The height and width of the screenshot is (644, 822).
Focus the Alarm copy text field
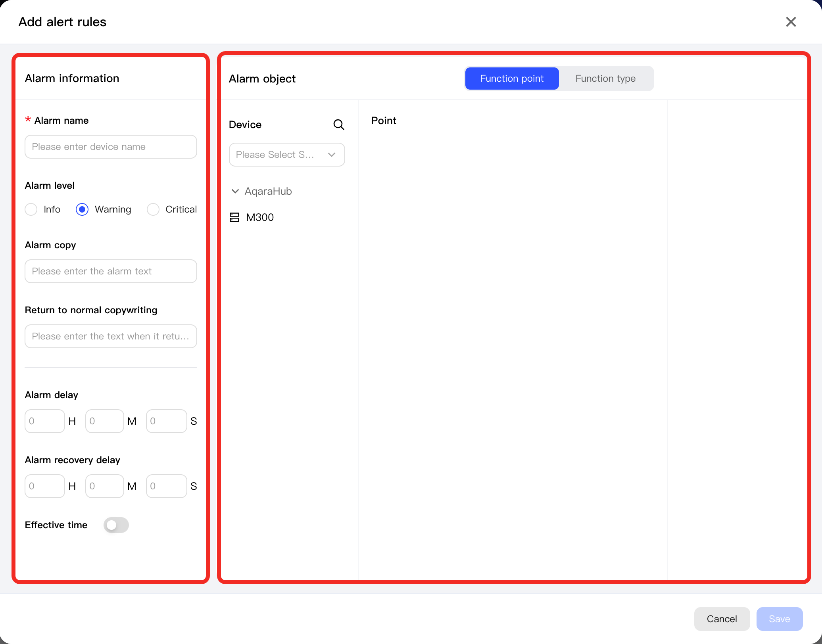point(111,271)
